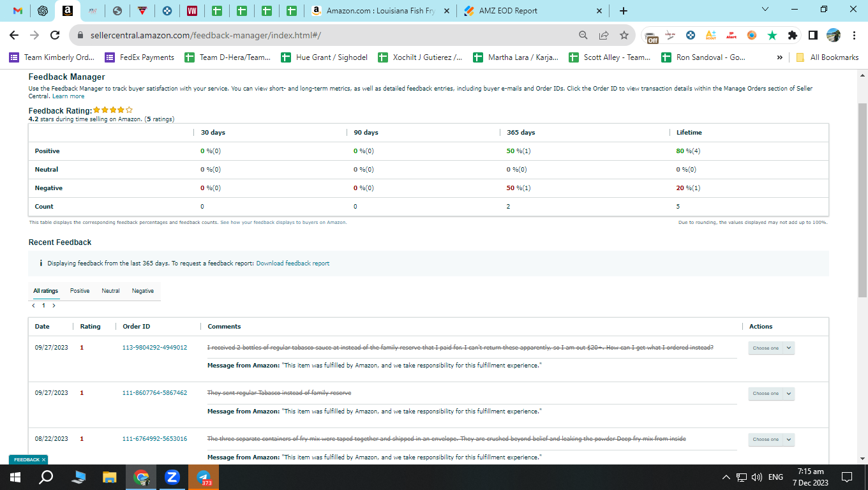Viewport: 868px width, 490px height.
Task: Select the Neutral feedback tab
Action: coord(110,291)
